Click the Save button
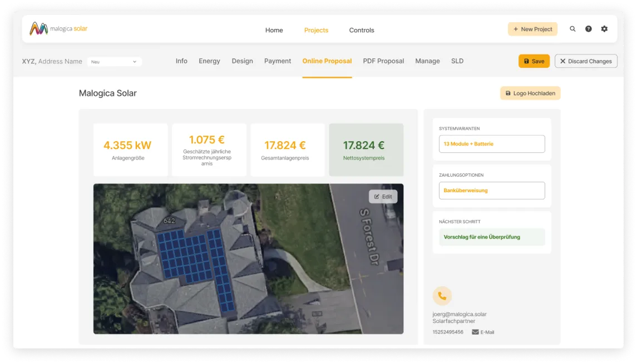The height and width of the screenshot is (364, 637). [x=534, y=61]
